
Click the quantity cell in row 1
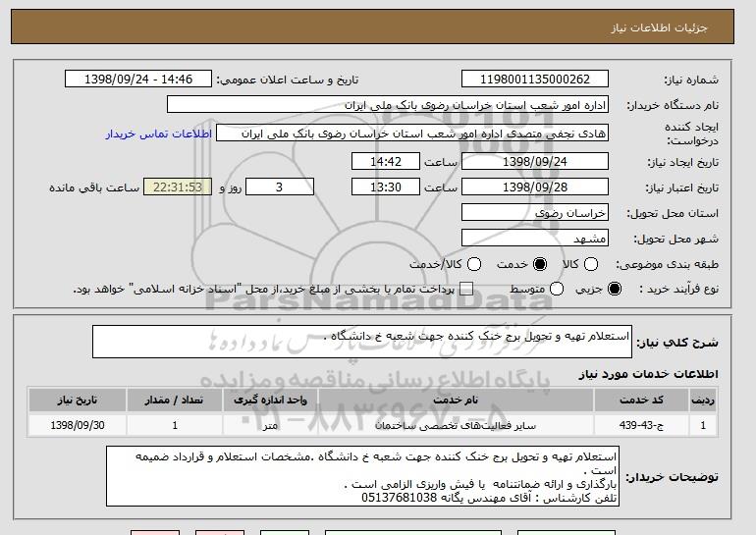[x=174, y=425]
